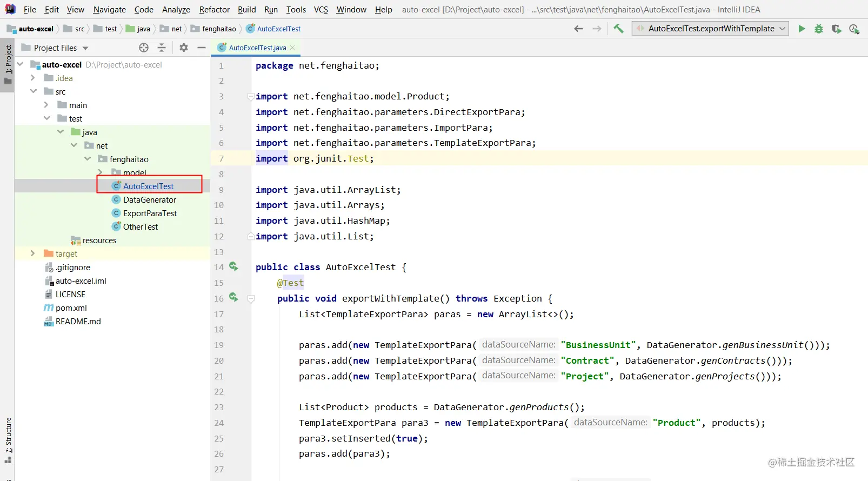Expand the target folder

coord(33,253)
